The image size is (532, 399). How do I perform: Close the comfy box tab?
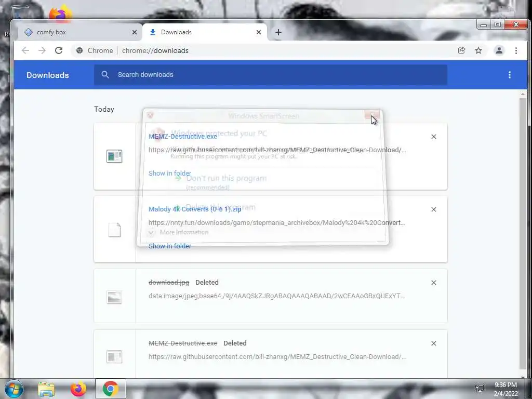[135, 32]
